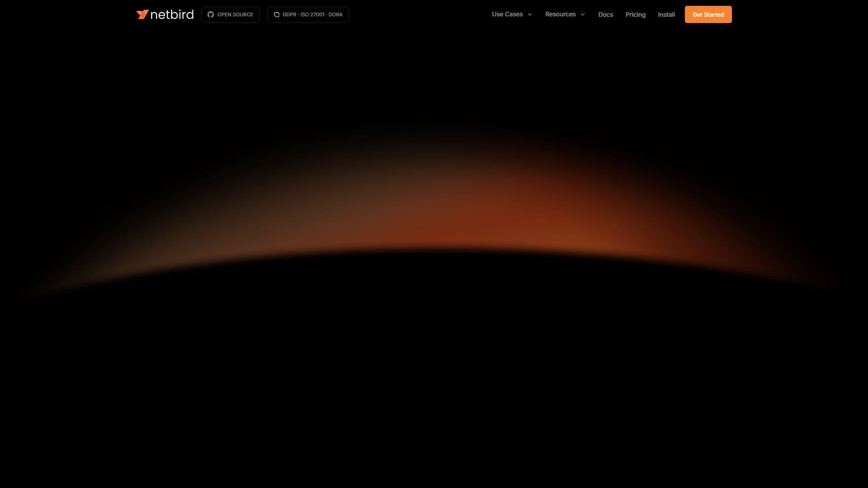The image size is (868, 488).
Task: Expand the Use Cases chevron arrow
Action: [x=530, y=14]
